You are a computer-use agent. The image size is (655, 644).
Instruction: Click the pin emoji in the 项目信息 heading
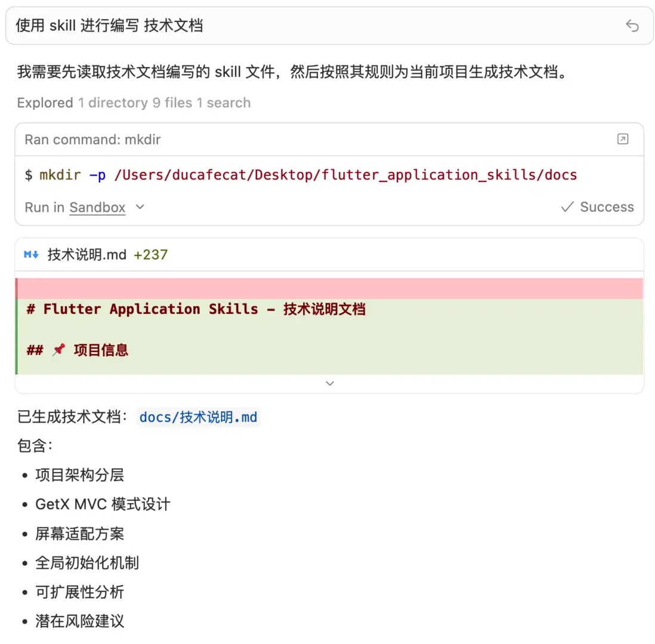(x=58, y=350)
